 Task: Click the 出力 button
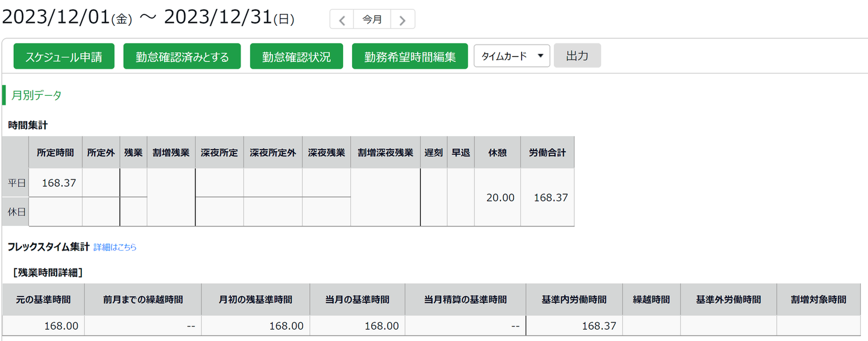577,56
